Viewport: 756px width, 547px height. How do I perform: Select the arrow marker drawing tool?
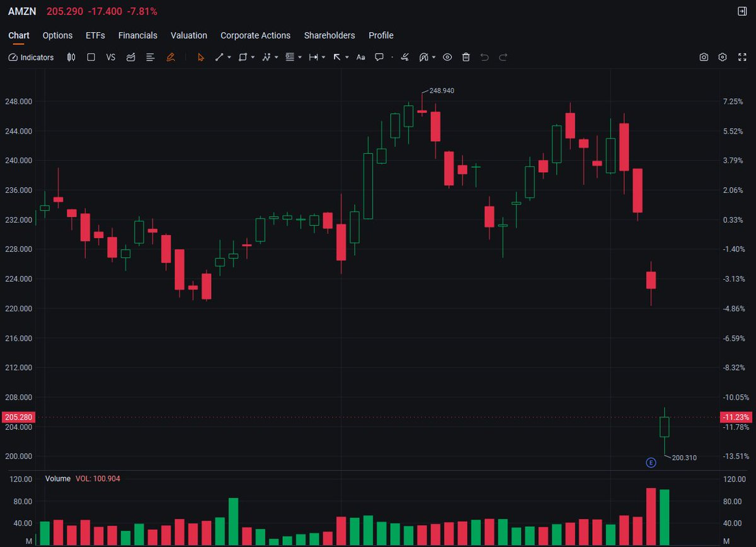click(337, 57)
